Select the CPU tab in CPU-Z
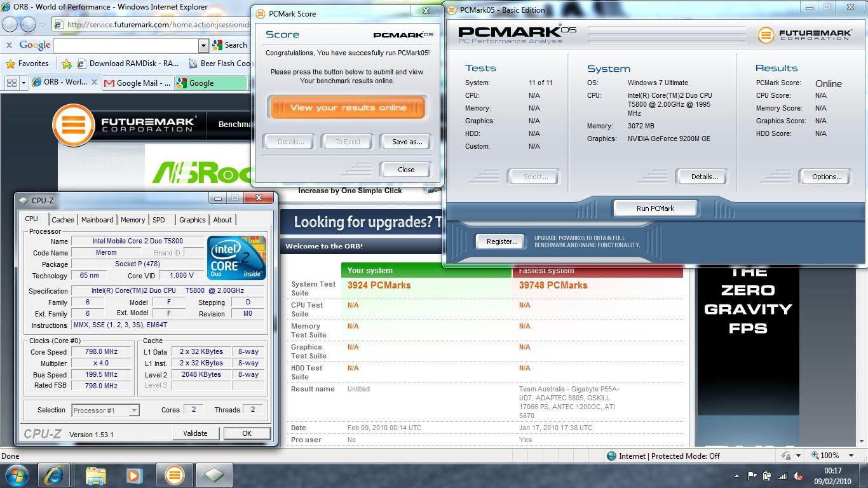Screen dimensions: 868x488 click(x=31, y=219)
